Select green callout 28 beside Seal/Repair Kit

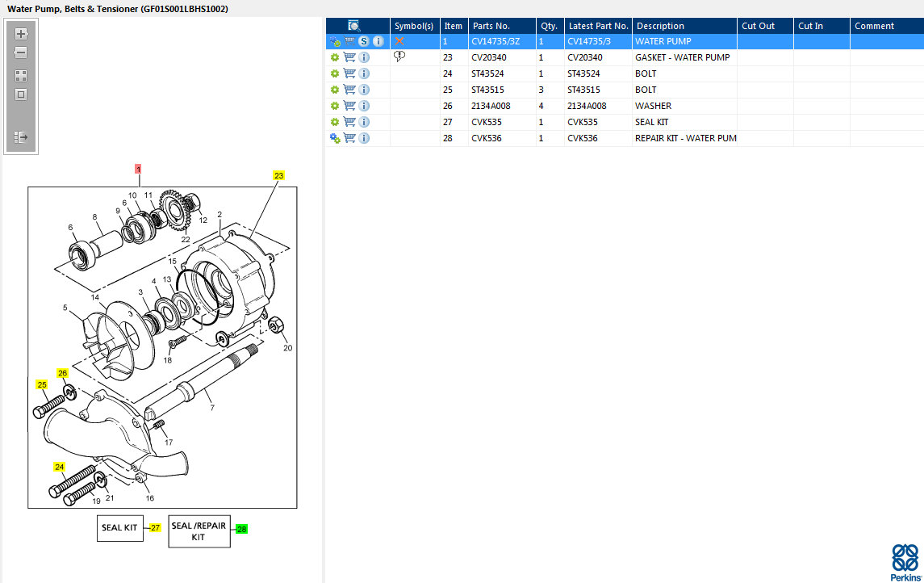[x=241, y=529]
